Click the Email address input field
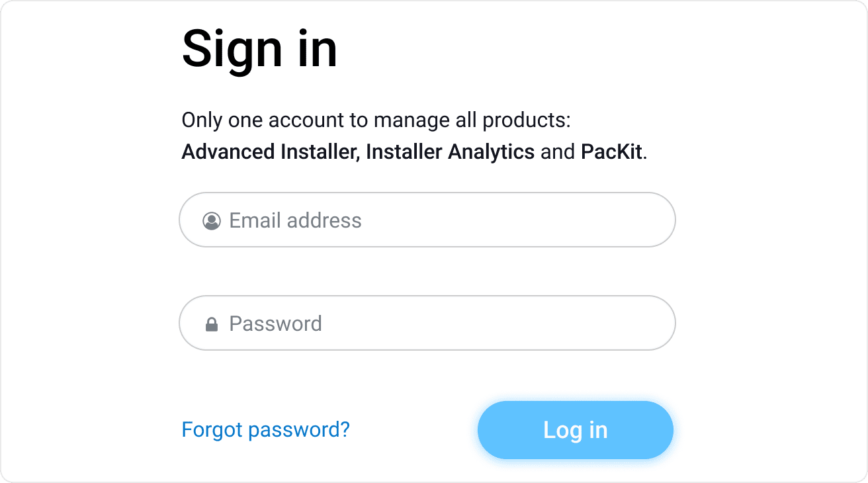The image size is (868, 483). coord(427,220)
